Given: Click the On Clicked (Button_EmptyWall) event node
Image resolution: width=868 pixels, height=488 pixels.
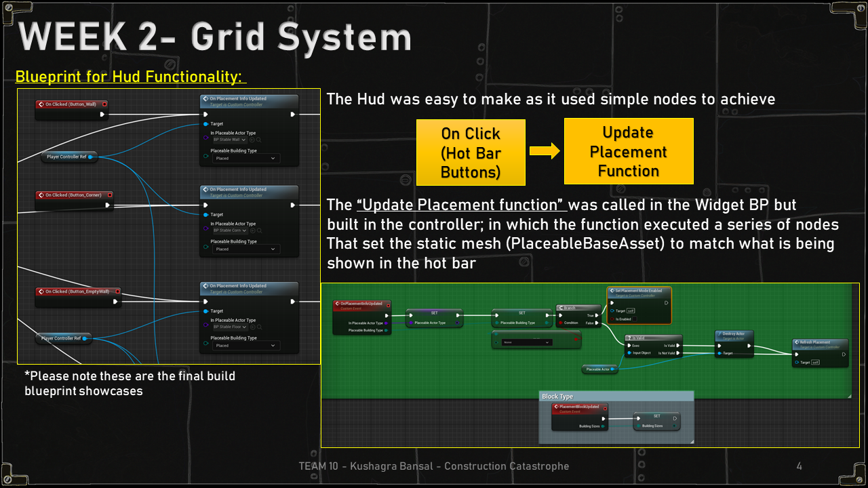Looking at the screenshot, I should tap(77, 291).
